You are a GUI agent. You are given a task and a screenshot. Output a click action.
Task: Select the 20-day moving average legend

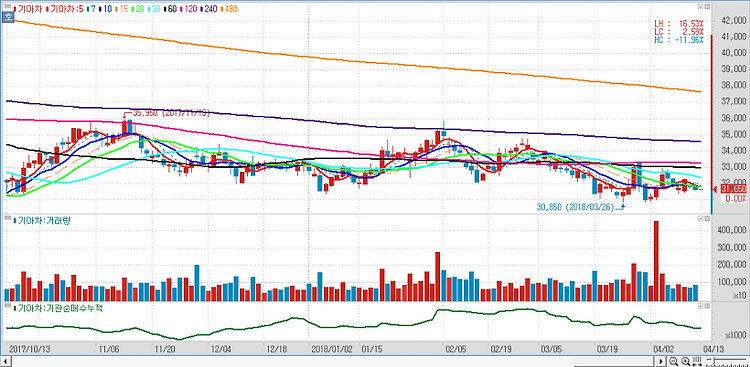pos(138,9)
